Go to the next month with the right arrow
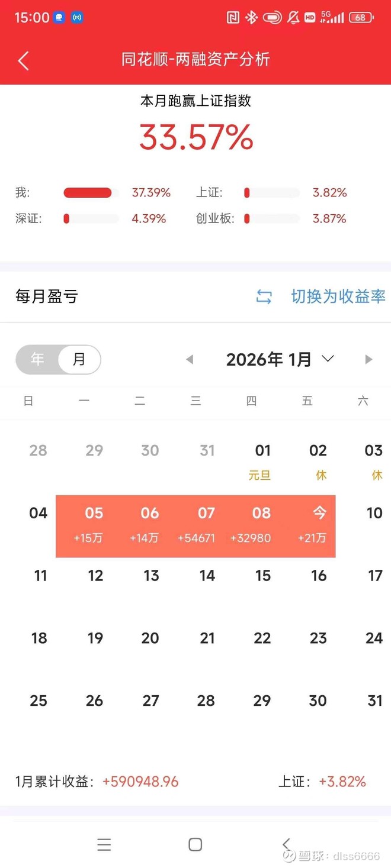Screen dimensions: 391x868 [368, 359]
